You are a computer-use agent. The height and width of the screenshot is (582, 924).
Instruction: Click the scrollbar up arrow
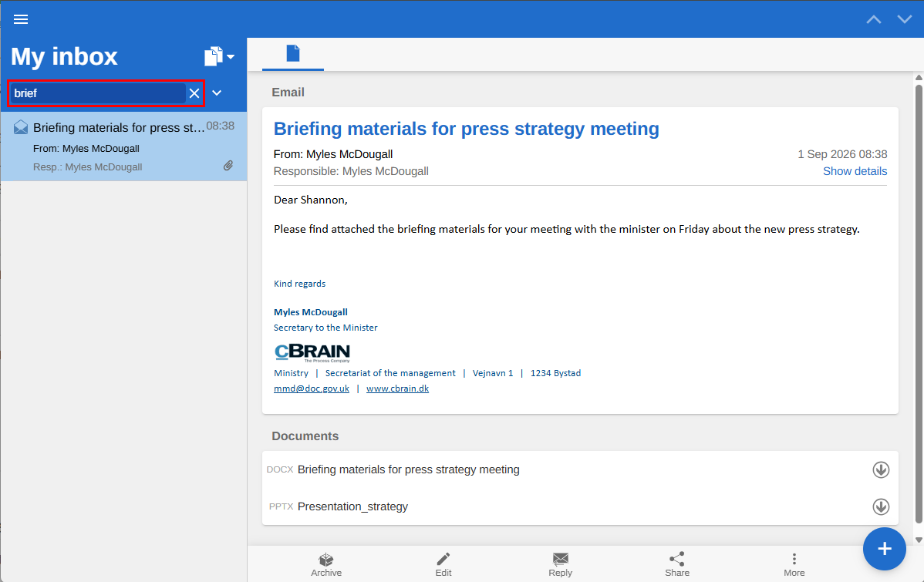[x=919, y=78]
